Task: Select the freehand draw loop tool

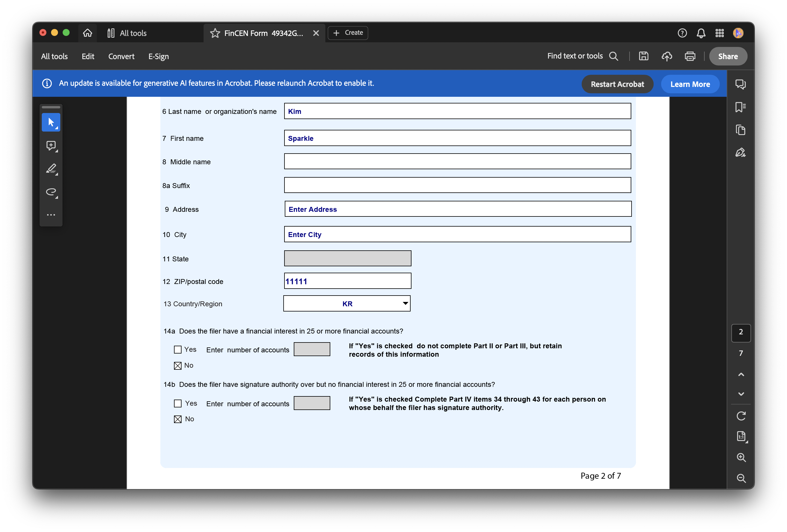Action: point(51,192)
